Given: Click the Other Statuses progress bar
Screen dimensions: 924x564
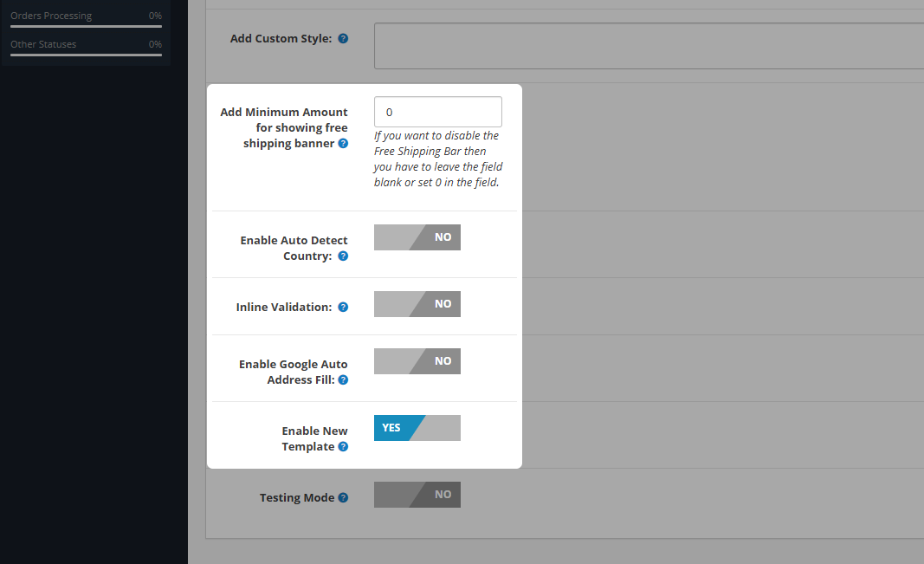Looking at the screenshot, I should tap(86, 55).
